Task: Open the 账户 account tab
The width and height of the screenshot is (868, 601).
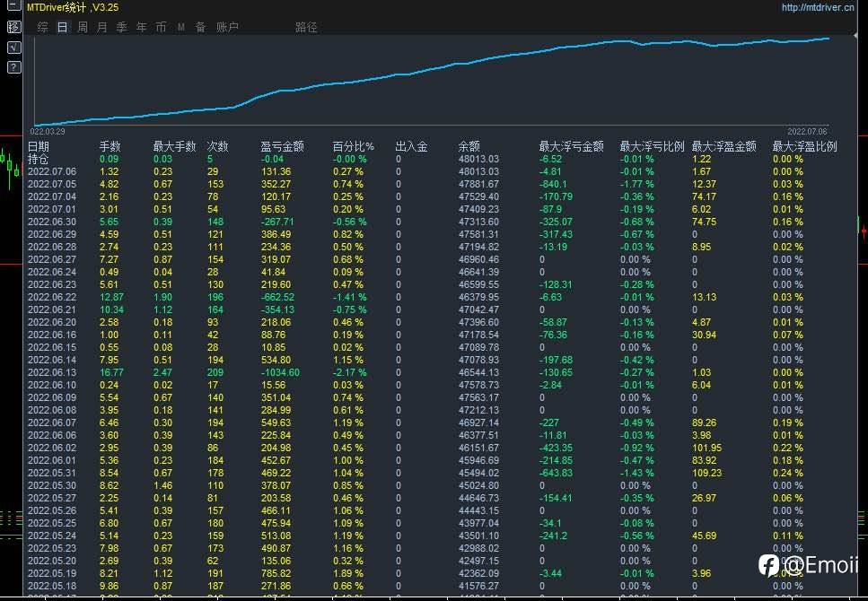Action: [227, 27]
